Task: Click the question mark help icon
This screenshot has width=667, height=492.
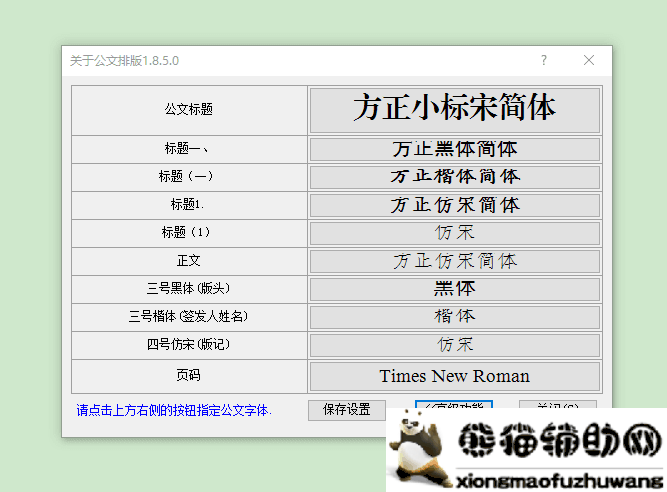Action: pyautogui.click(x=544, y=60)
